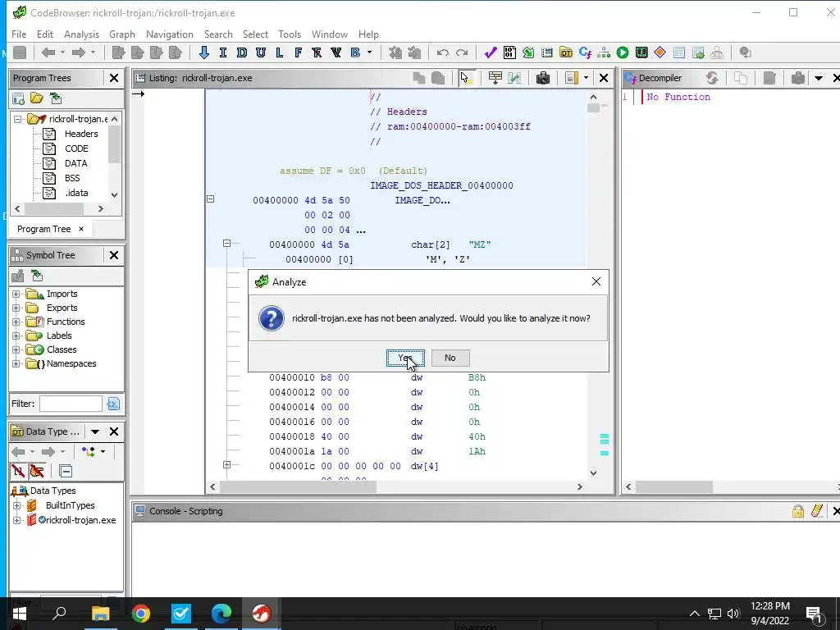Image resolution: width=840 pixels, height=630 pixels.
Task: Expand the Classes folder in Symbol Tree
Action: tap(16, 349)
